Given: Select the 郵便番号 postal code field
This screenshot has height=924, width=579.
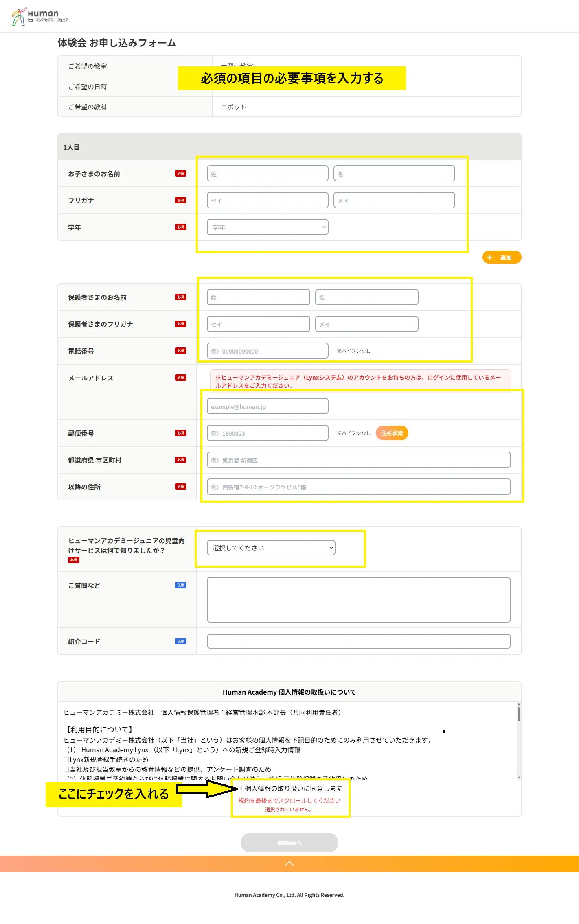Looking at the screenshot, I should pos(268,433).
